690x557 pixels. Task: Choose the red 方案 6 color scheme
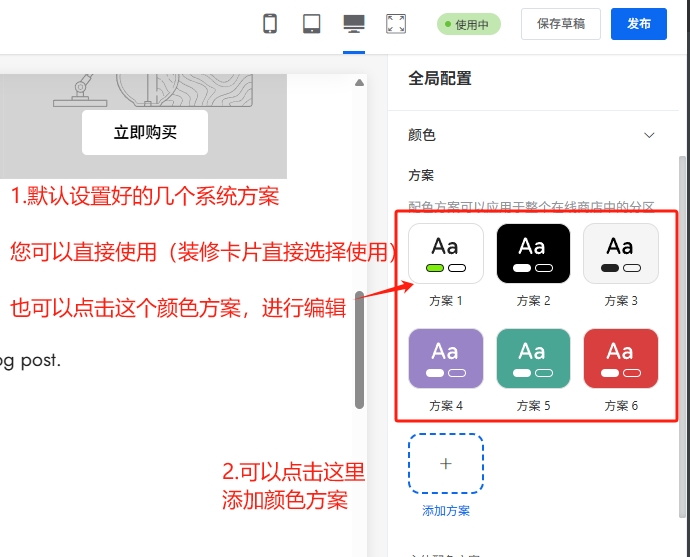tap(620, 359)
